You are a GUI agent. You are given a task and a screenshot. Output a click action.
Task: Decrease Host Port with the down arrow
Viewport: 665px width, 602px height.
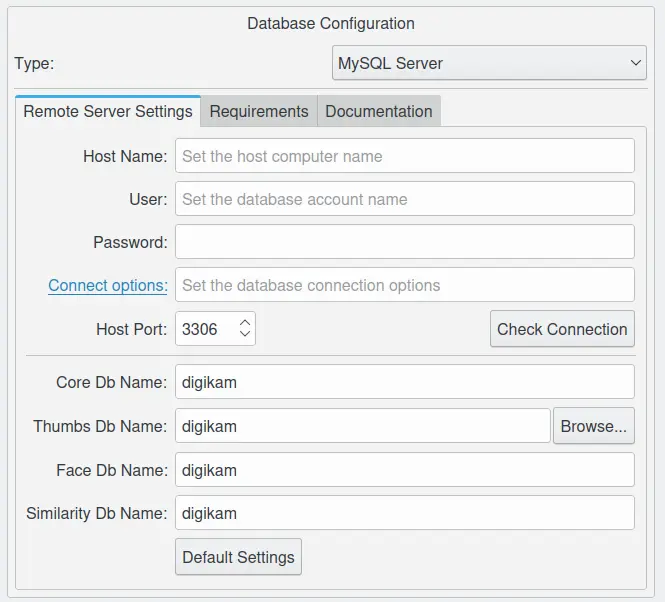click(245, 335)
